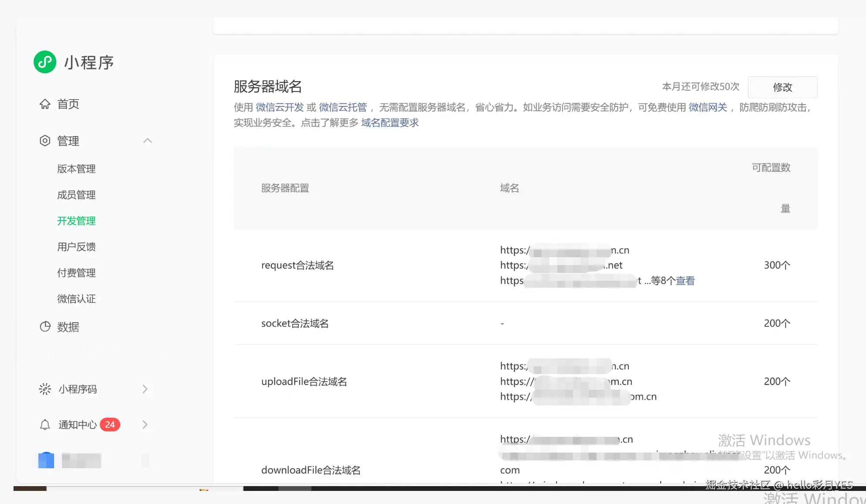Click the green Mini Program logo icon
866x504 pixels.
(45, 62)
